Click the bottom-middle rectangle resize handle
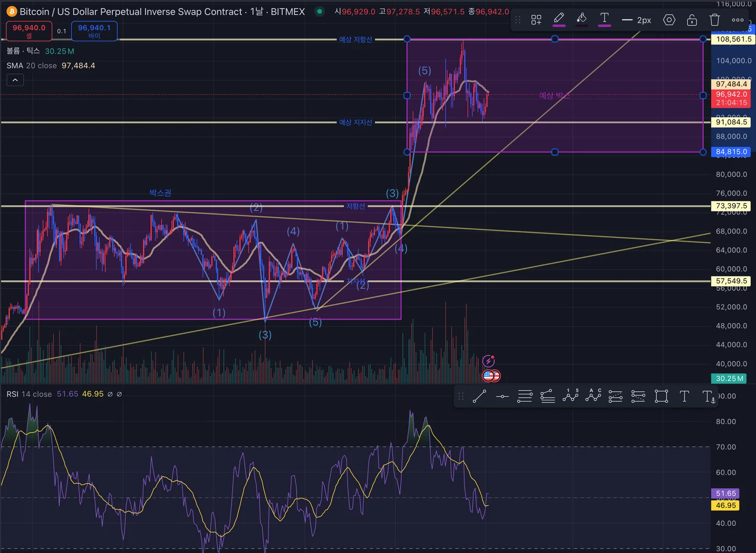This screenshot has height=553, width=756. pos(555,152)
